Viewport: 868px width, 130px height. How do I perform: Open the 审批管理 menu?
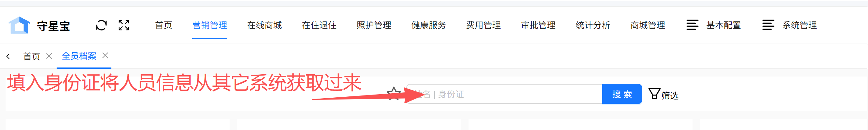[538, 25]
